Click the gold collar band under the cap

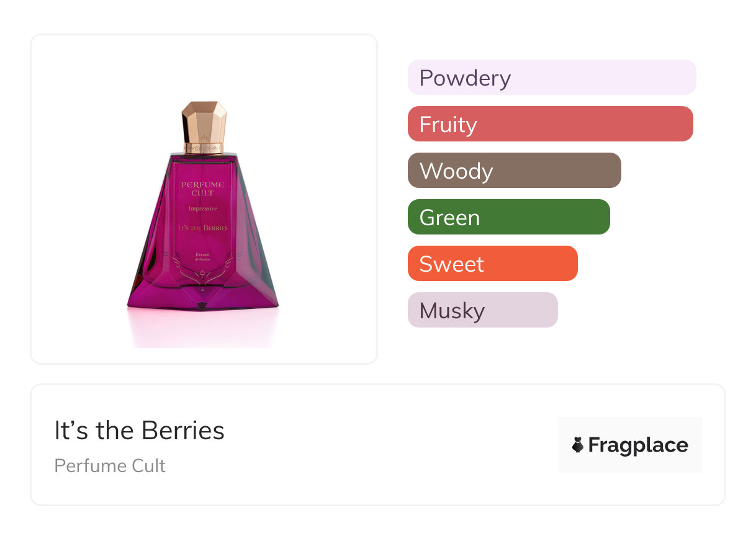[x=204, y=149]
